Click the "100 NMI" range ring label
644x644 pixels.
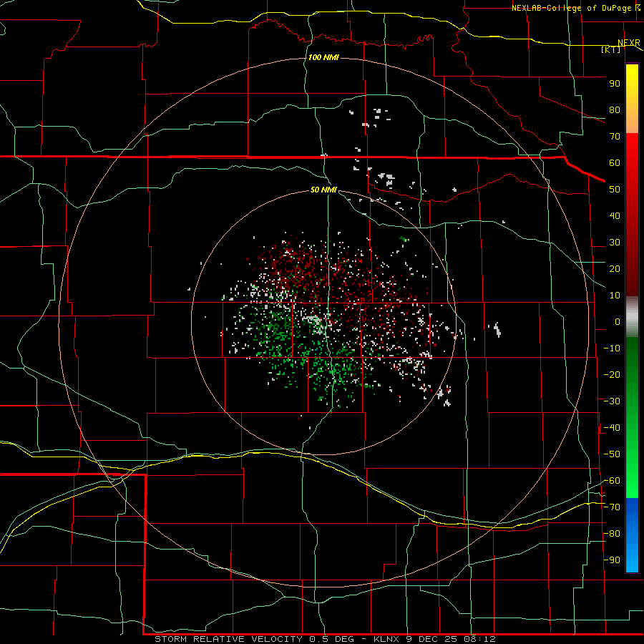(x=323, y=57)
